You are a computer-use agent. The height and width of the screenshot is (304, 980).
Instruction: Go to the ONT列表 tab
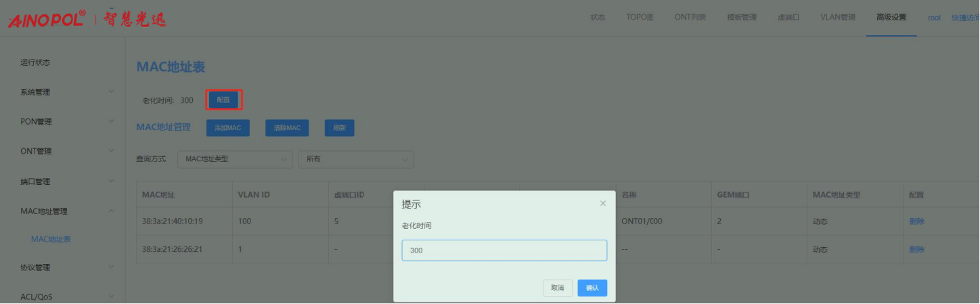(690, 18)
